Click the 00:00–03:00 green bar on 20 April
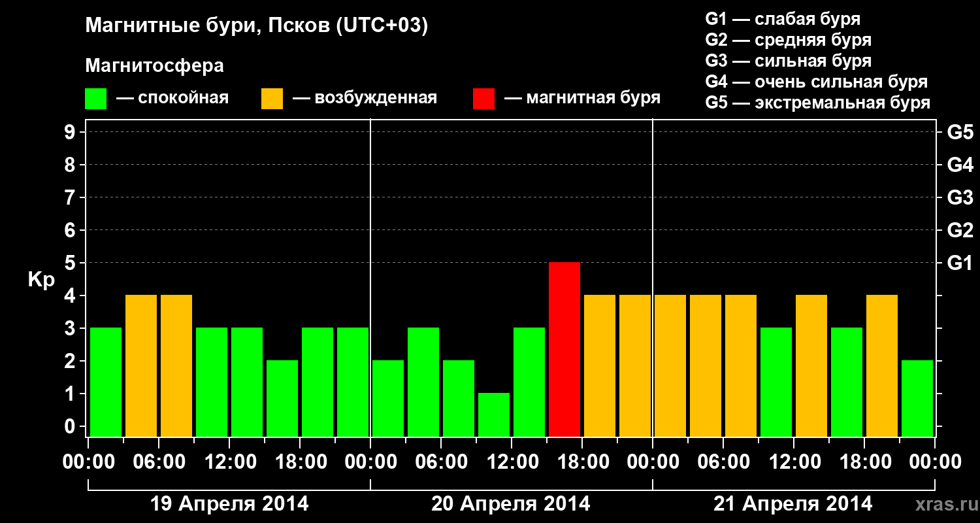The height and width of the screenshot is (523, 980). pos(388,398)
